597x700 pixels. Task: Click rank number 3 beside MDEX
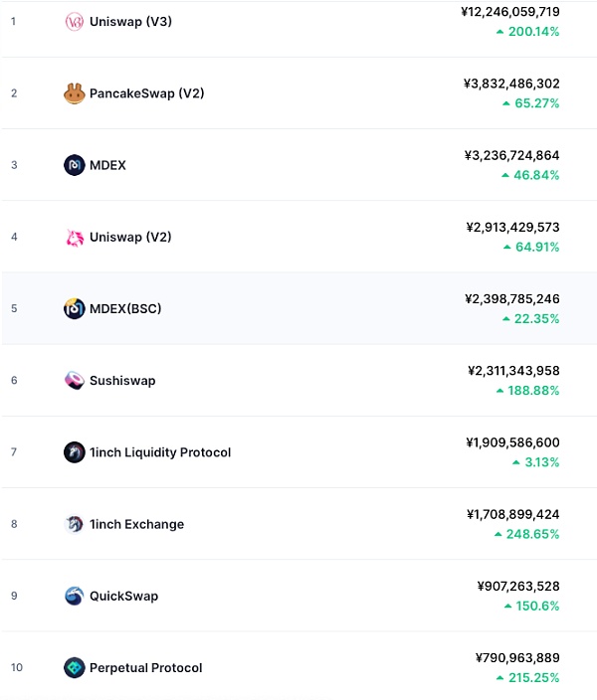(x=14, y=165)
